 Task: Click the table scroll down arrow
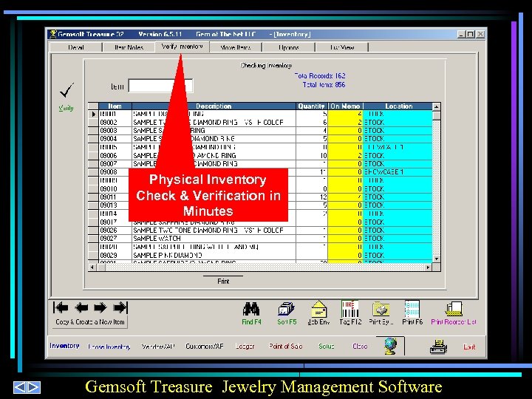pyautogui.click(x=437, y=259)
